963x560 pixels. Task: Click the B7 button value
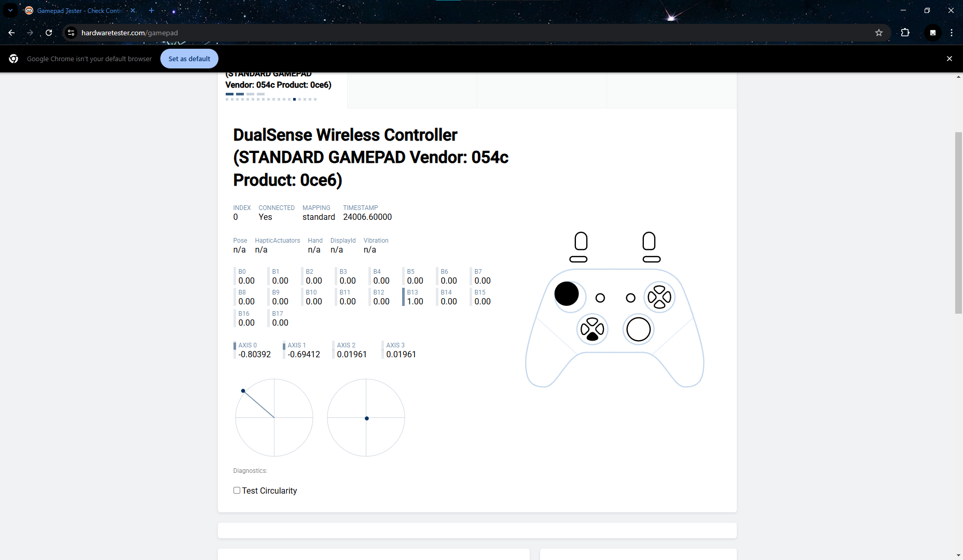(x=483, y=281)
